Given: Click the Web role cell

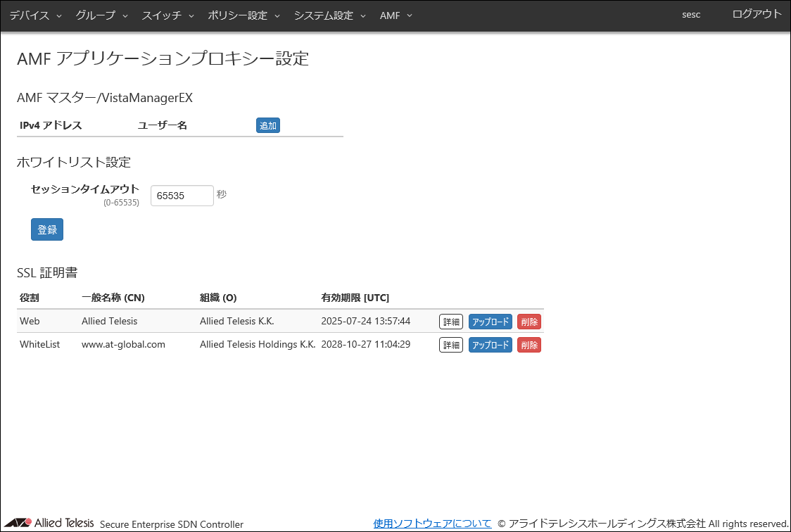Looking at the screenshot, I should 30,321.
